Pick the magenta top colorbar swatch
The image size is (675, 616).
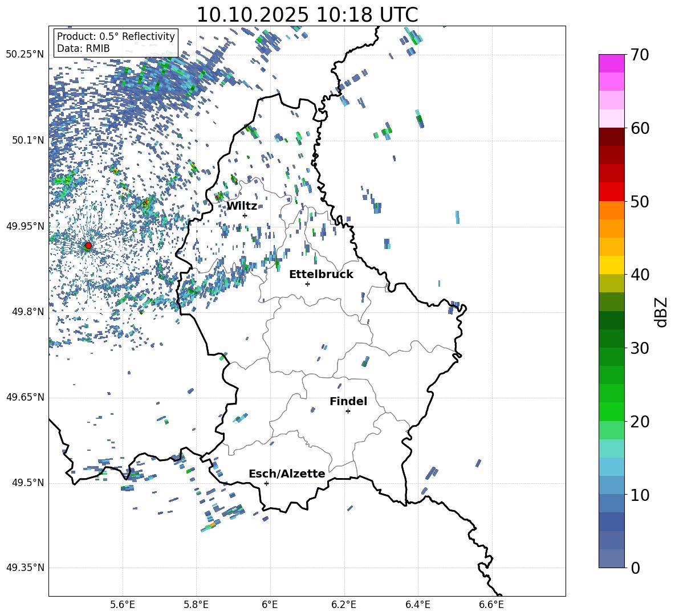pyautogui.click(x=612, y=63)
